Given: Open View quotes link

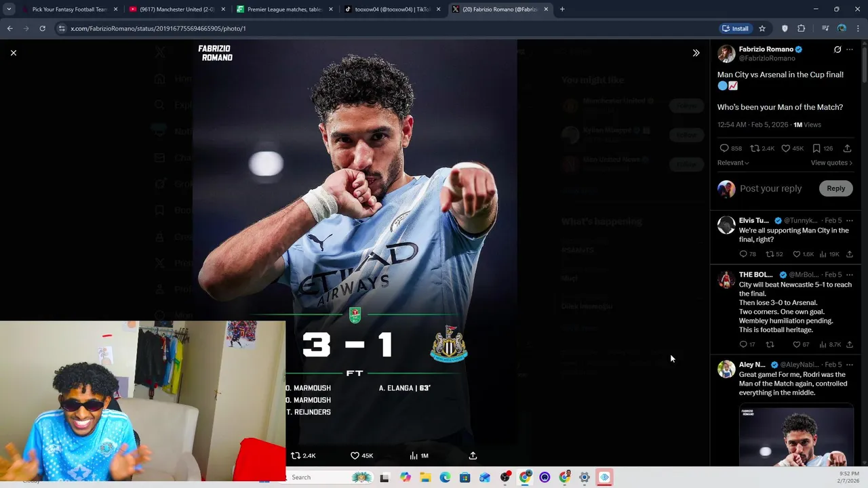Looking at the screenshot, I should coord(831,163).
